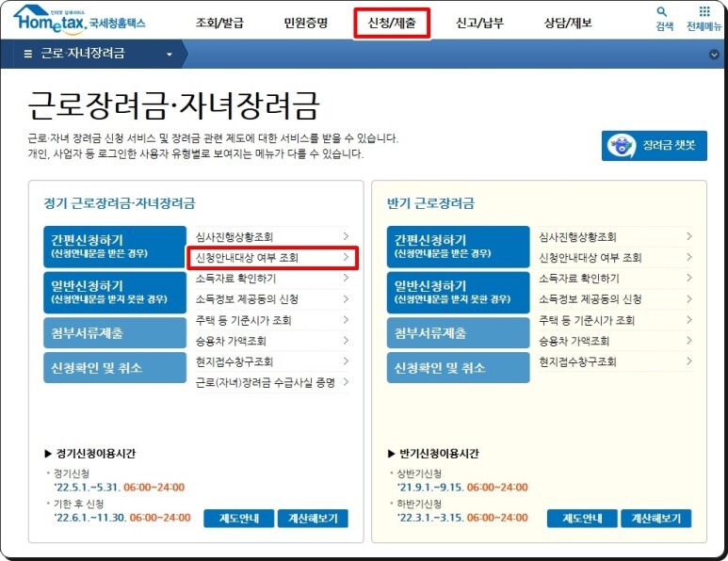Open 소득정보 제공동의 신청 in 정기 panel
Image resolution: width=728 pixels, height=561 pixels.
(272, 299)
